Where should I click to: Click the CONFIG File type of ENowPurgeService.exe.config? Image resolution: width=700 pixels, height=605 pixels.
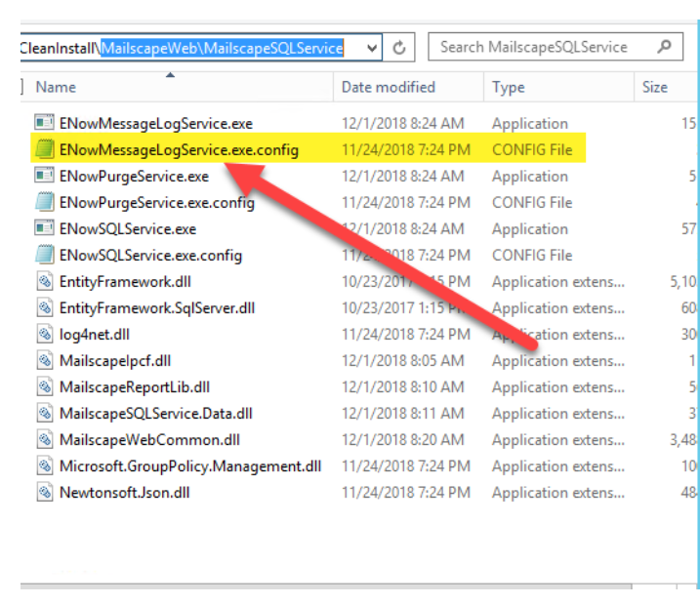coord(532,202)
